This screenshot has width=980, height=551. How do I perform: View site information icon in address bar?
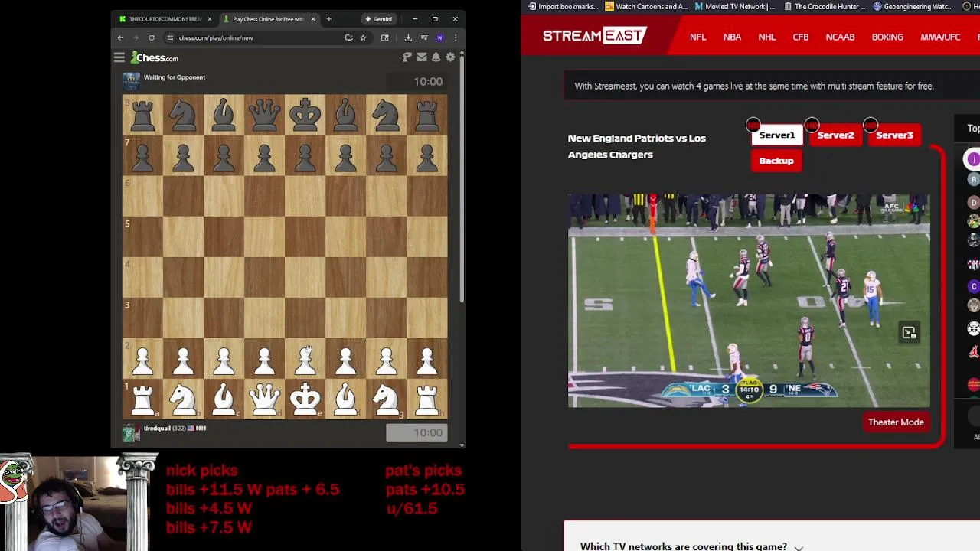170,37
